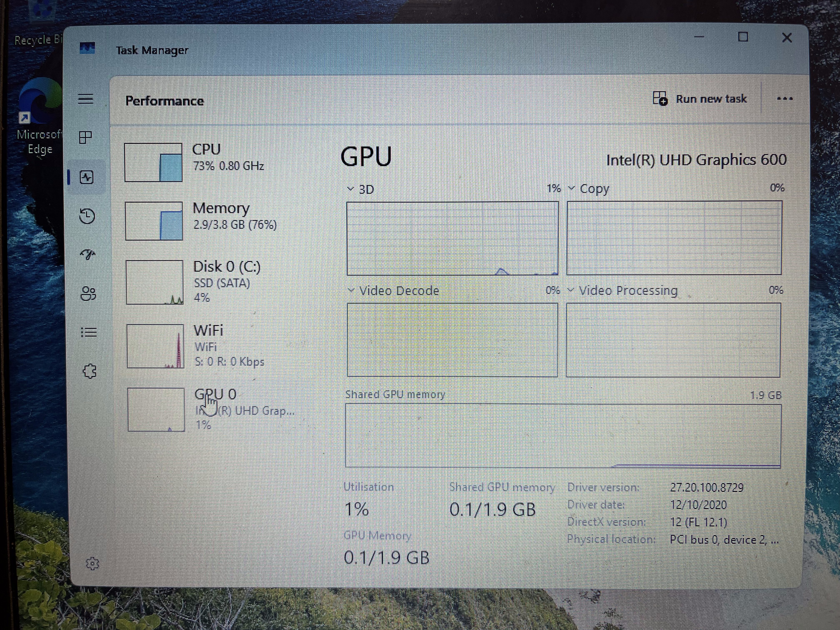840x630 pixels.
Task: Click the driver date 12/10/2020
Action: pos(698,505)
